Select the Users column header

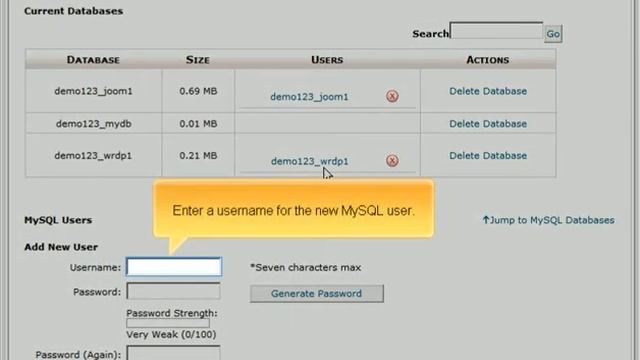[327, 60]
